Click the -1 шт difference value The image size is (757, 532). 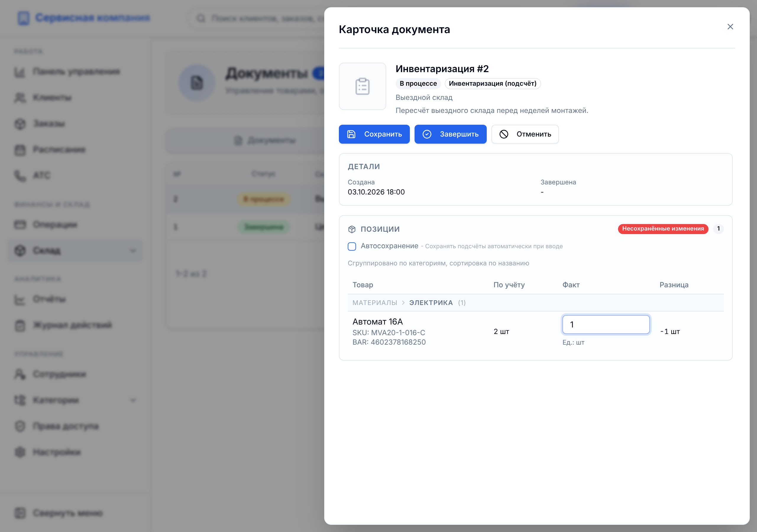click(670, 332)
